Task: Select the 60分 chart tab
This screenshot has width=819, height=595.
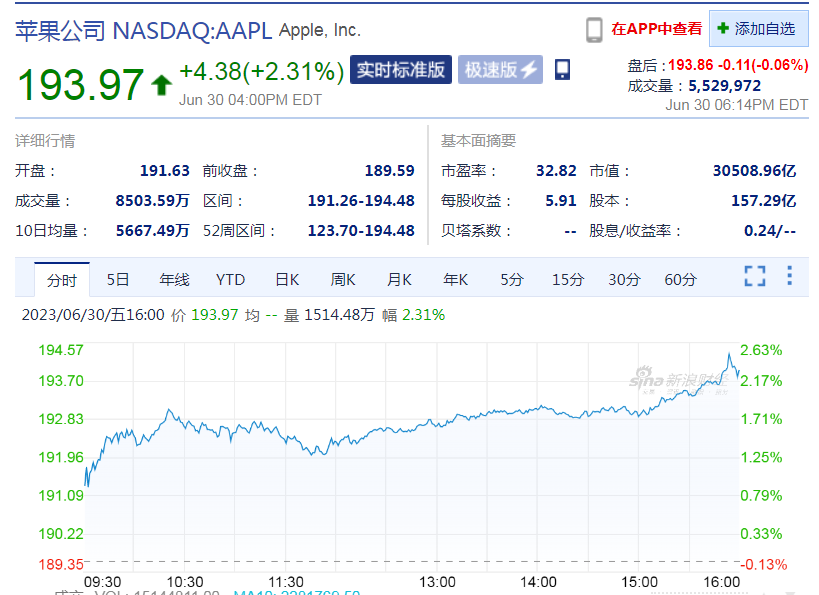Action: pos(681,279)
